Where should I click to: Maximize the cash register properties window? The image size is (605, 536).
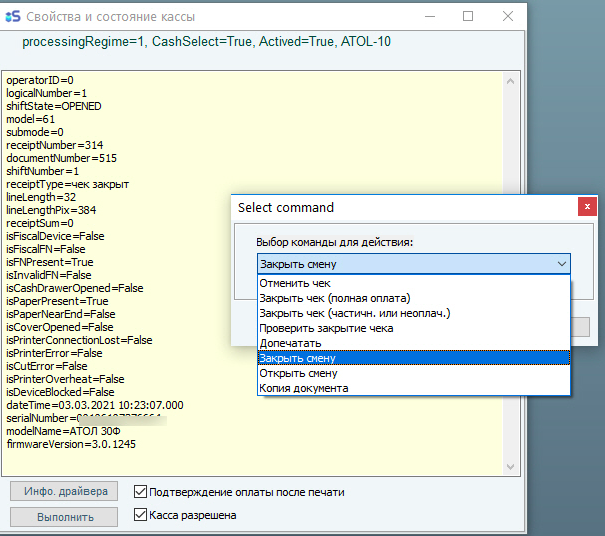tap(468, 17)
